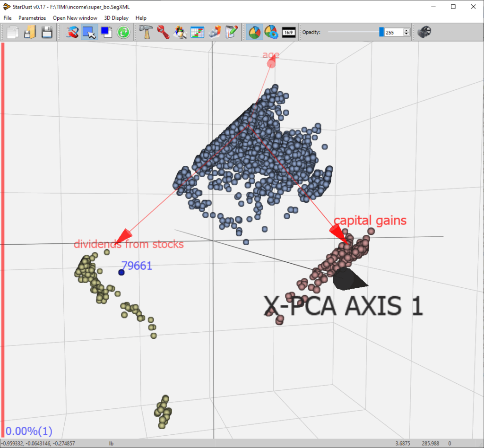Screen dimensions: 484x448
Task: Click the magnifier over colored data icon
Action: click(180, 32)
